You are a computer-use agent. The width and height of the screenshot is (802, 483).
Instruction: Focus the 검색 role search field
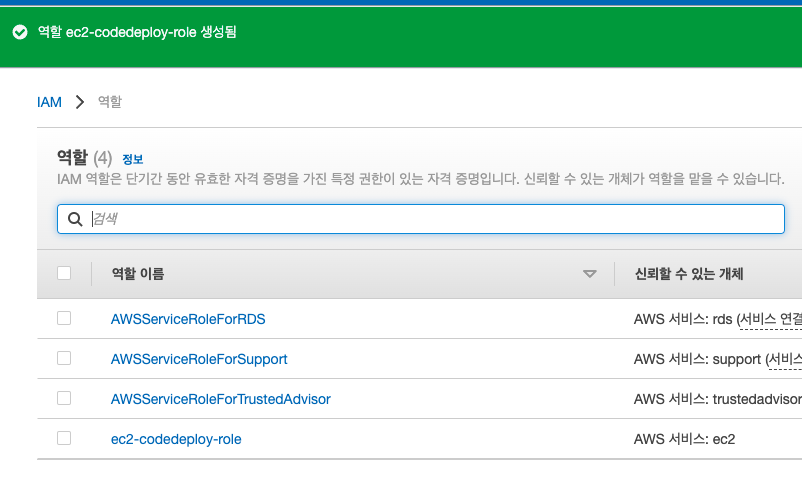[x=420, y=219]
